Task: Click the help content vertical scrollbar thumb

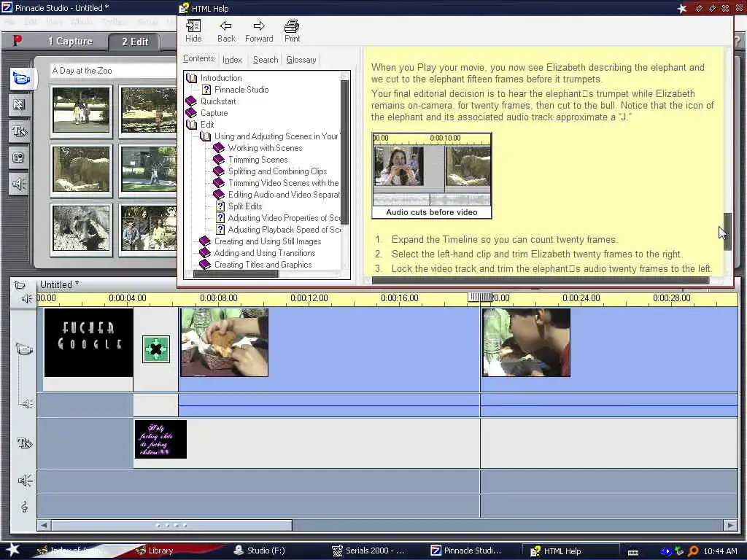Action: coord(727,231)
